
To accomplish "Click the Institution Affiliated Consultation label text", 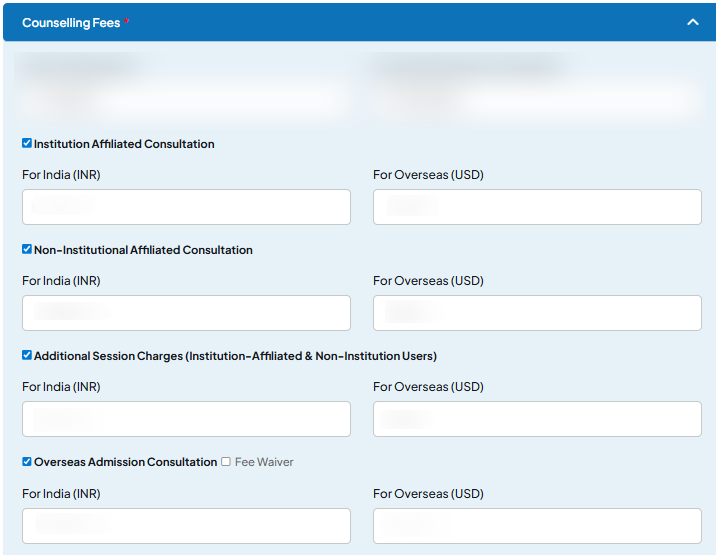I will click(124, 144).
